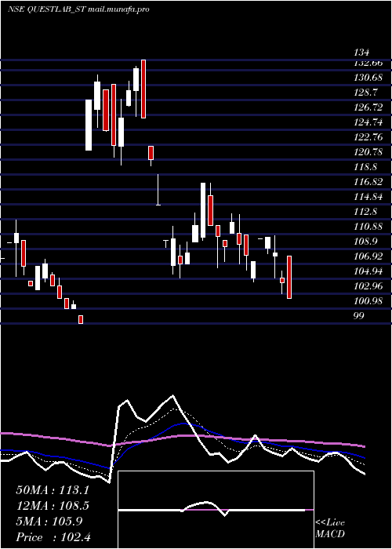This screenshot has height=549, width=392.
Task: Click the 104.94 price level label
Action: [x=368, y=271]
